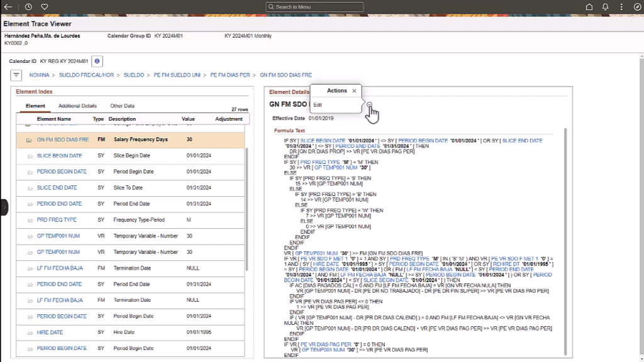
Task: Open the NavBar compass icon
Action: click(x=636, y=7)
